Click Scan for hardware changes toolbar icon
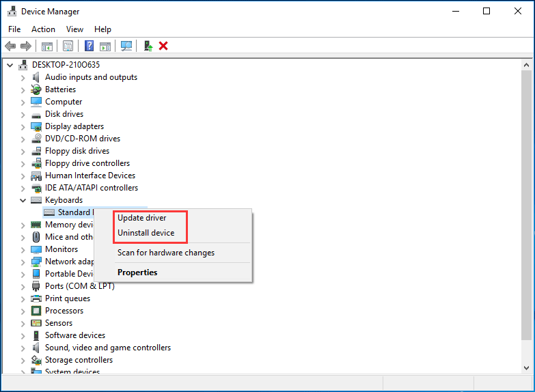Screen dimensions: 535x392 click(x=126, y=46)
